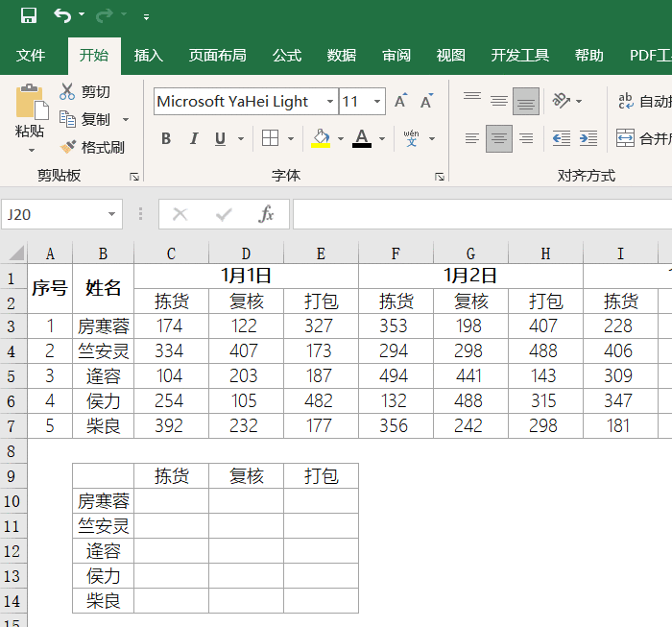Open the Name Box dropdown arrow
The image size is (672, 627).
112,214
